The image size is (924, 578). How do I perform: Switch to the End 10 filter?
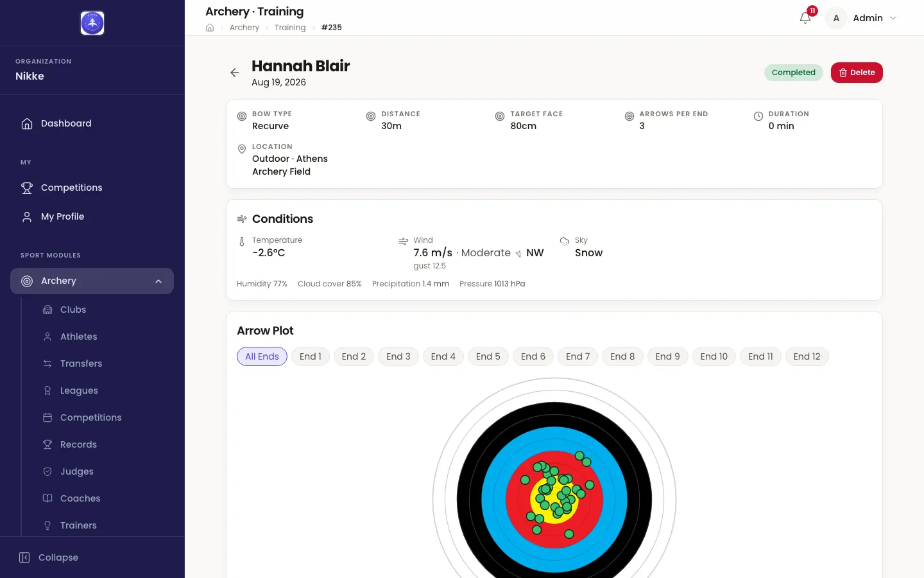point(714,356)
